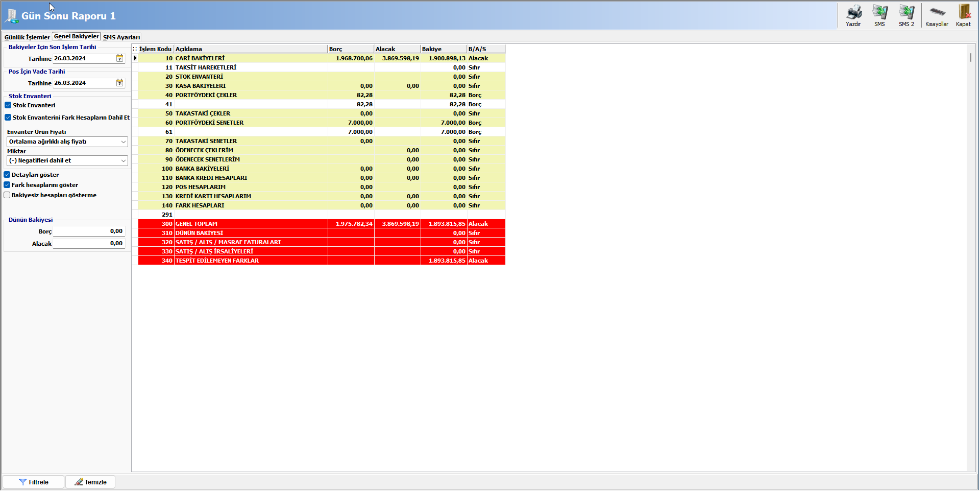The width and height of the screenshot is (980, 491).
Task: Uncheck Detayları göster
Action: pos(7,175)
